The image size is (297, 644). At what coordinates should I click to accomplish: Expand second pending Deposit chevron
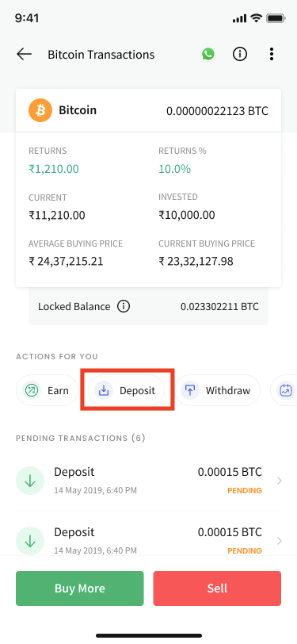tap(280, 541)
